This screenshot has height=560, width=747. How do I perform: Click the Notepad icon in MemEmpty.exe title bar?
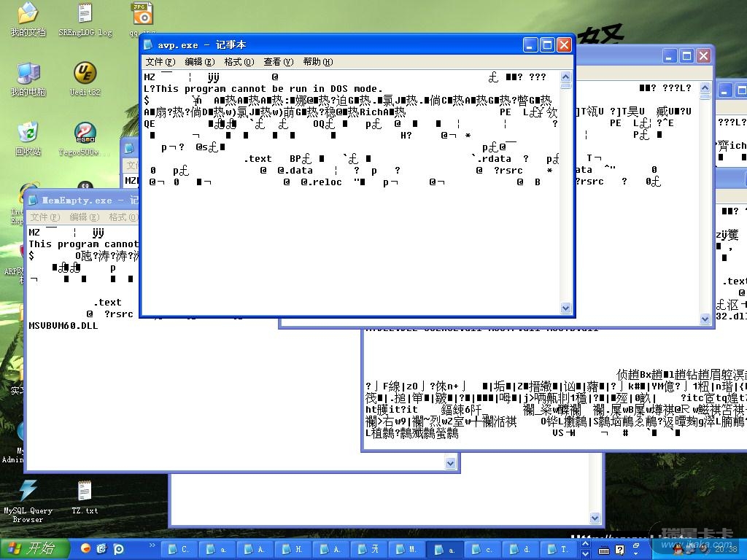coord(34,201)
